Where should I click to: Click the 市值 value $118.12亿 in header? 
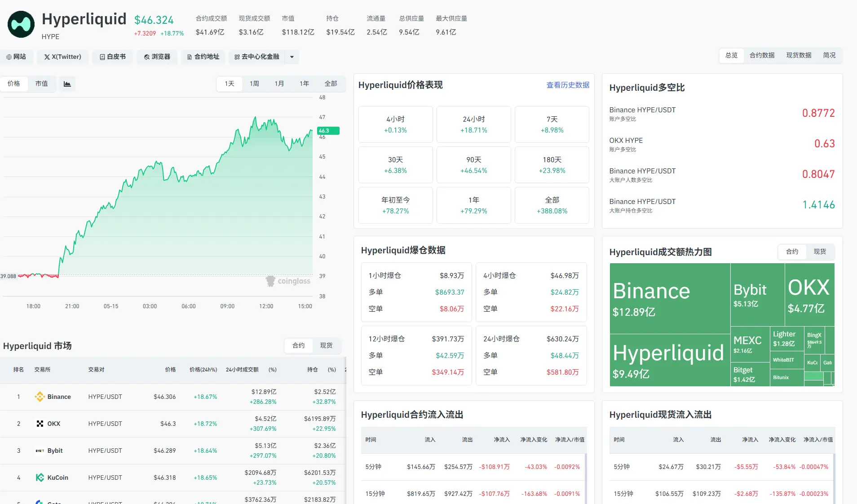pos(298,32)
